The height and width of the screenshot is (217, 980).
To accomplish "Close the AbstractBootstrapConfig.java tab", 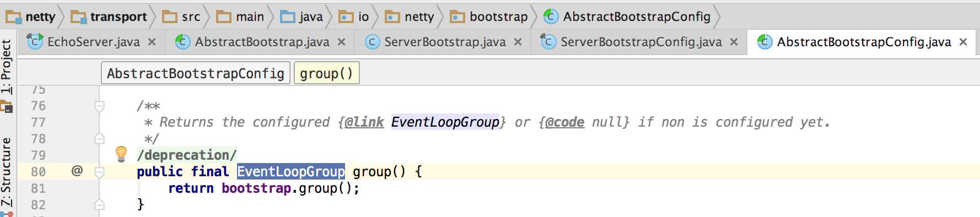I will (963, 42).
